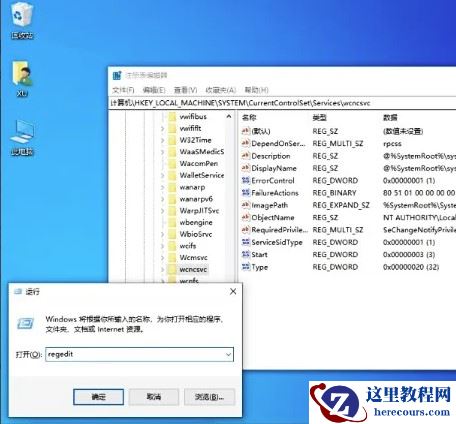
Task: Click the wbengine folder icon
Action: [172, 222]
